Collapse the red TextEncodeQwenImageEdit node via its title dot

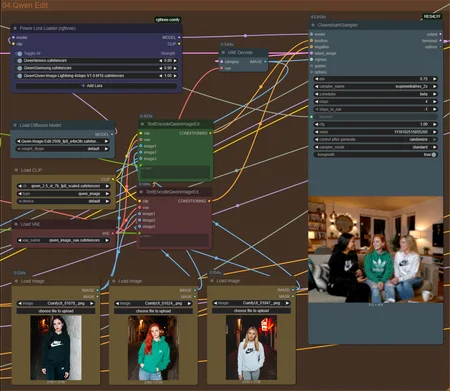[141, 192]
